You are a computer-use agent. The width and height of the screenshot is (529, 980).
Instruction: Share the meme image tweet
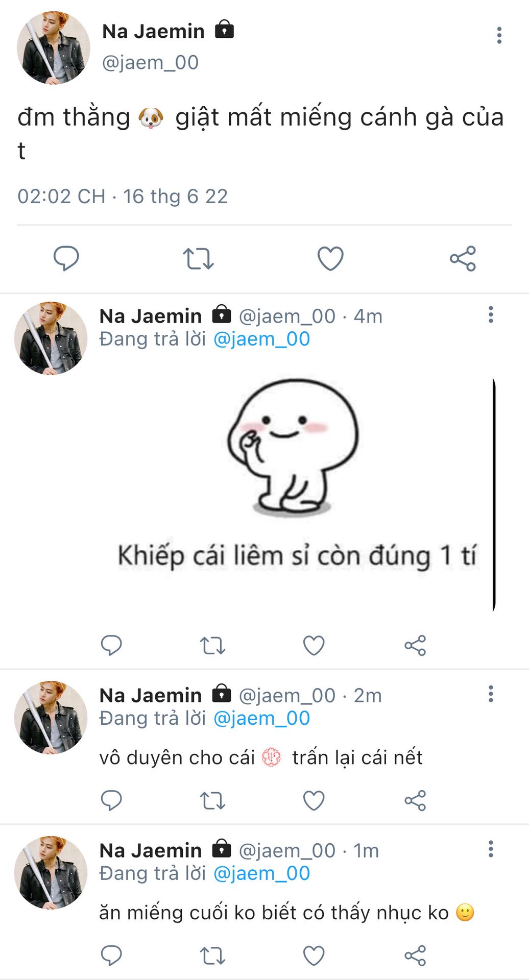tap(415, 645)
